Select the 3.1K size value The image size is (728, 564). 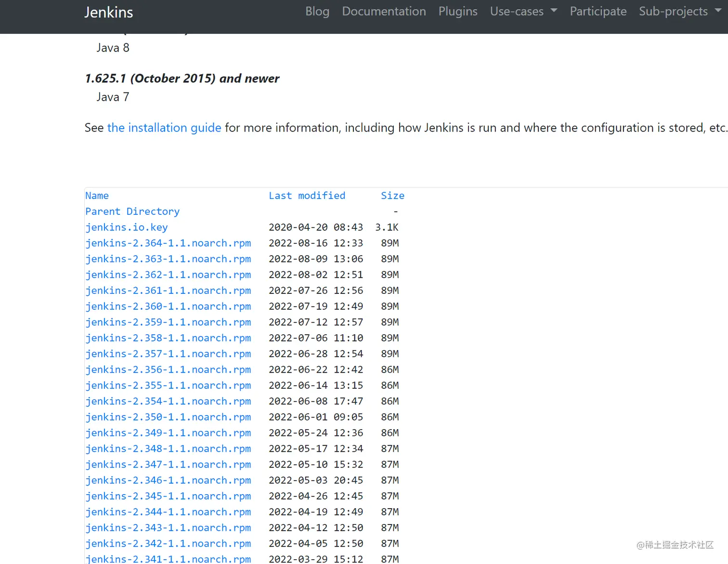387,227
